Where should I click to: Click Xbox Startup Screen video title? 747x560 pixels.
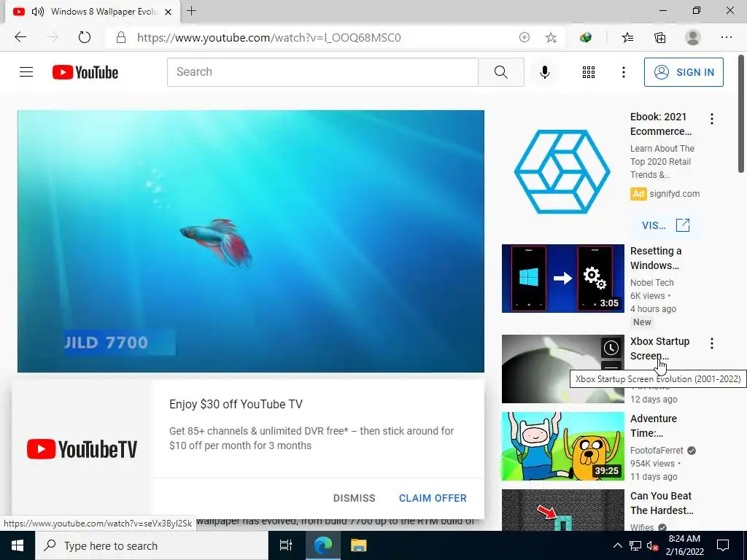[659, 349]
